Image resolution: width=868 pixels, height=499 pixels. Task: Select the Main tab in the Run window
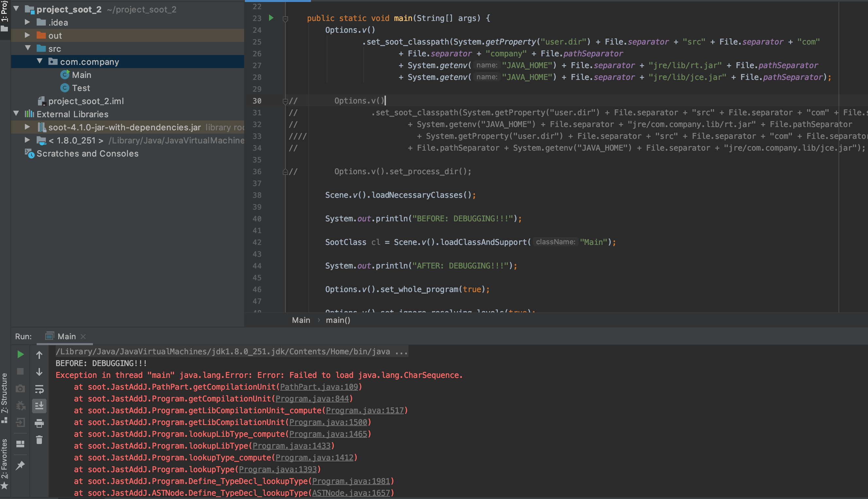pos(66,336)
